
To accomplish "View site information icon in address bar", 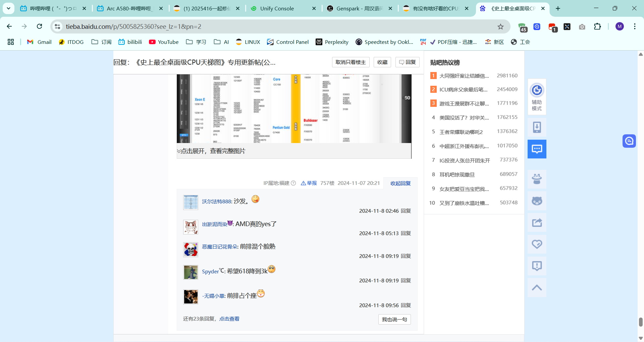I will 58,26.
